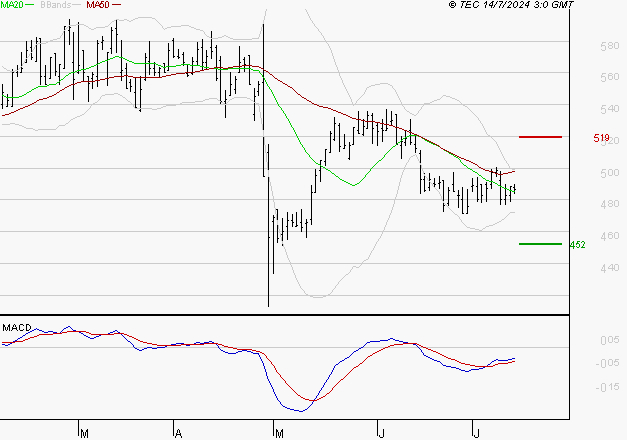This screenshot has width=627, height=440.
Task: Click the MACD 005 axis label
Action: 610,340
